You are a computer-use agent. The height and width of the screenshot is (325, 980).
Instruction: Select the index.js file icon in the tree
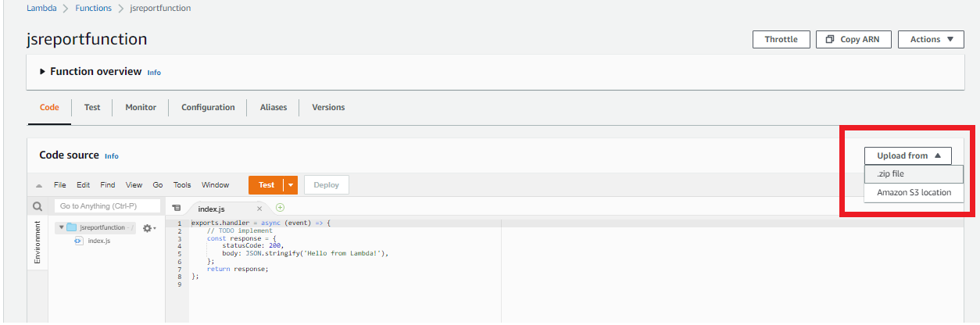(x=78, y=241)
